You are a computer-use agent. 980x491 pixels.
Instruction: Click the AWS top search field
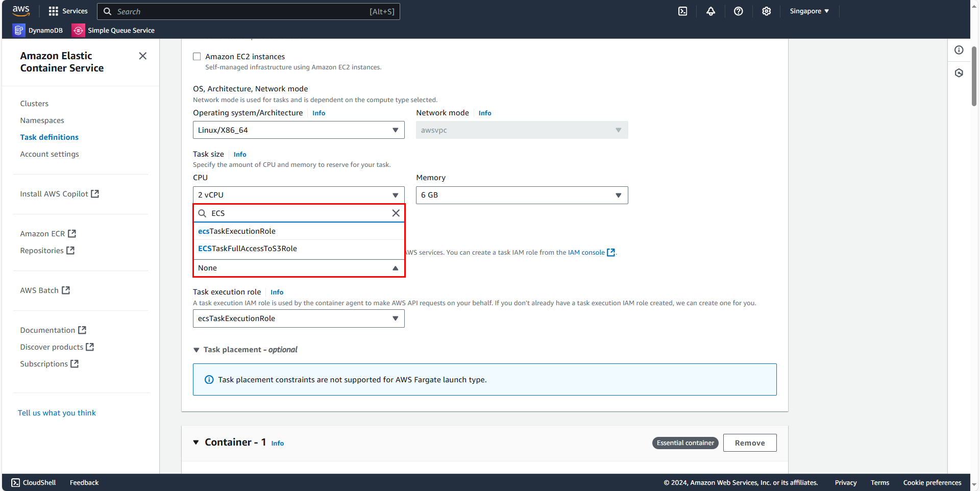(249, 11)
